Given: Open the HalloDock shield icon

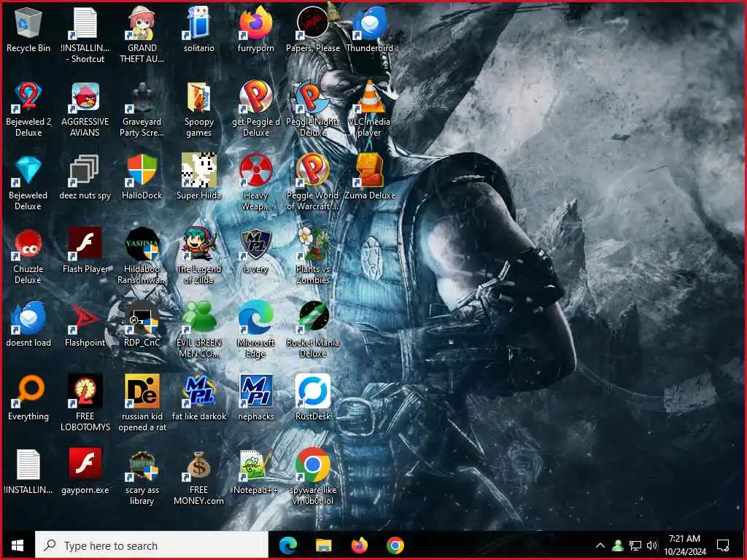Looking at the screenshot, I should 142,178.
